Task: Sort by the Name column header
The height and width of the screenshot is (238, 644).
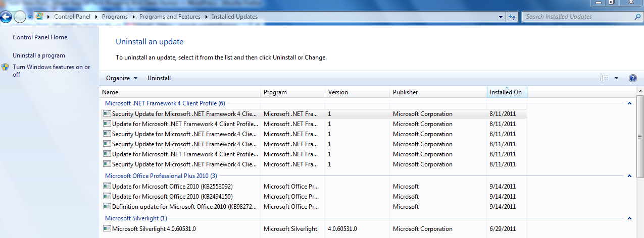Action: click(180, 92)
